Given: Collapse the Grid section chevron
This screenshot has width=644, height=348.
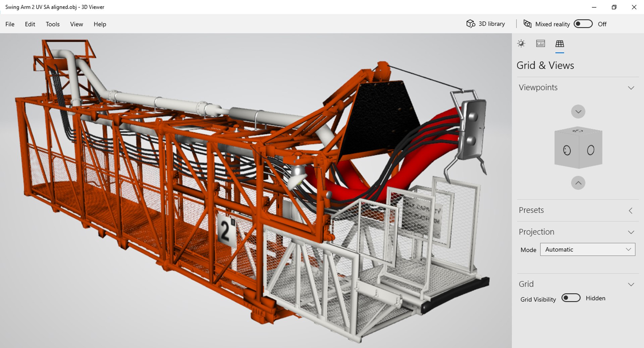Looking at the screenshot, I should (631, 285).
